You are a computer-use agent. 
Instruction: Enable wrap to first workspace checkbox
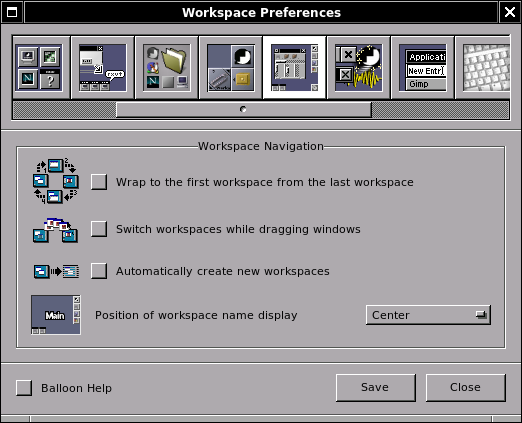pyautogui.click(x=99, y=182)
